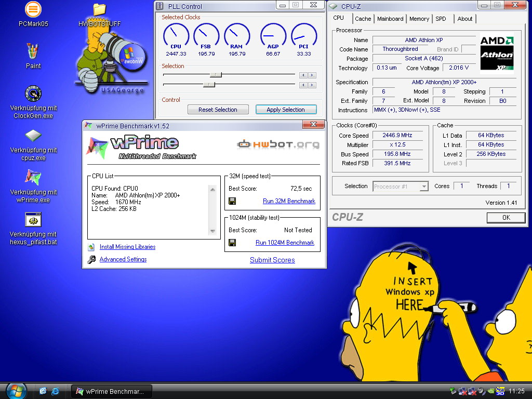Open the Windows Start orb
The width and height of the screenshot is (532, 399).
coord(16,391)
